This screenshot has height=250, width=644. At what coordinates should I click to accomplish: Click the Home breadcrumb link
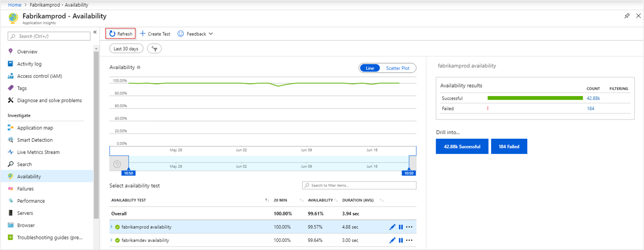14,5
